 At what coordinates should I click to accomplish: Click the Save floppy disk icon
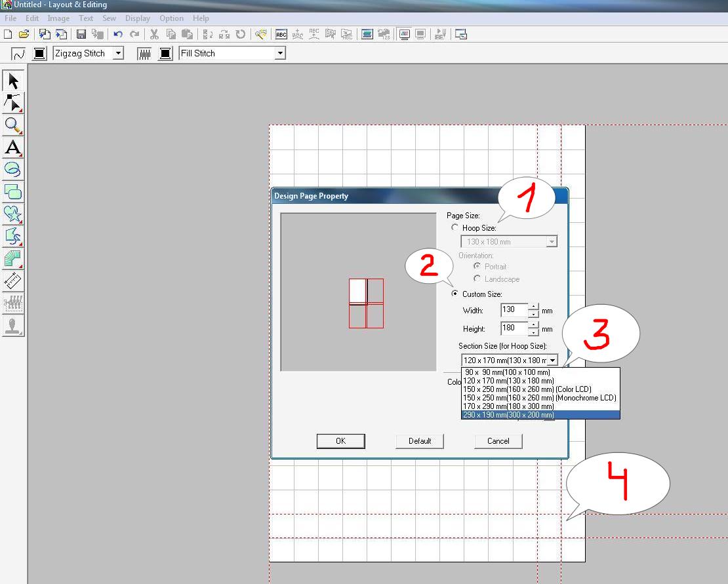pyautogui.click(x=81, y=34)
